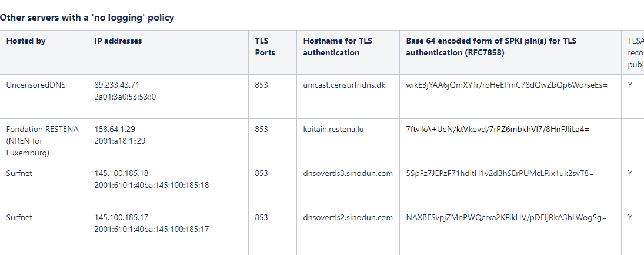
Task: Select the UncensoredDNS host name cell
Action: 36,85
